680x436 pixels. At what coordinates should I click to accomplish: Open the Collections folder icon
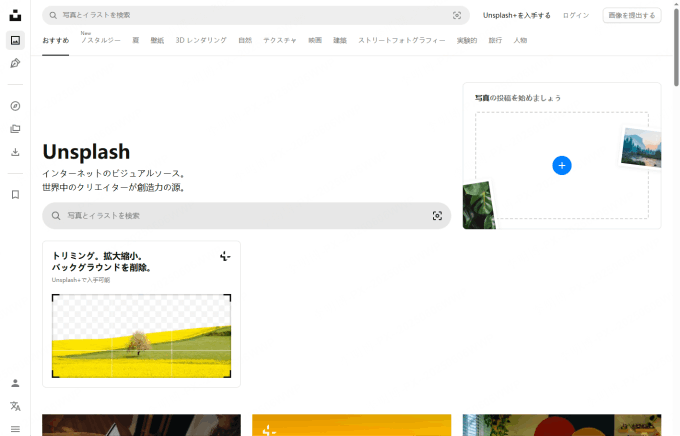15,129
